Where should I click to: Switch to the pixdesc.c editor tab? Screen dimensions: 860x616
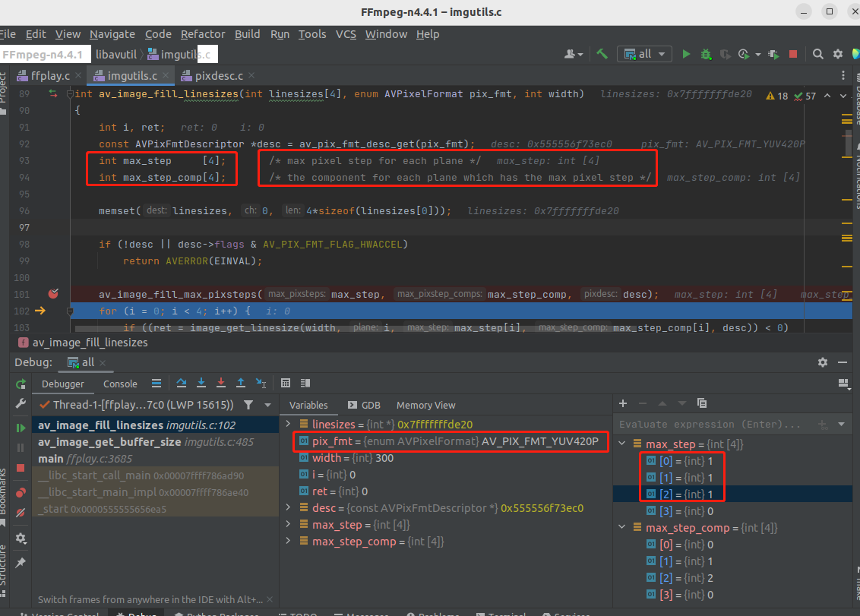click(x=219, y=76)
